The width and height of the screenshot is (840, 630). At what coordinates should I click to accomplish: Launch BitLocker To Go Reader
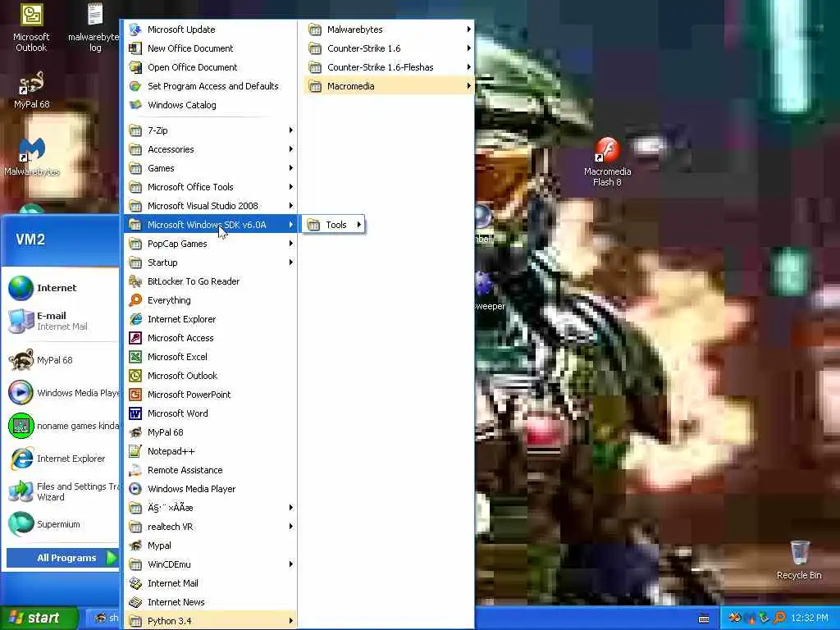(211, 281)
